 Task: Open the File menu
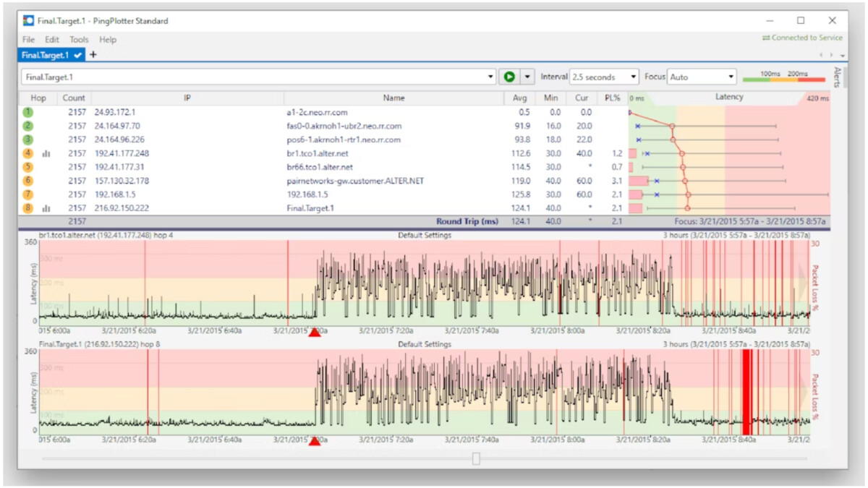[28, 40]
